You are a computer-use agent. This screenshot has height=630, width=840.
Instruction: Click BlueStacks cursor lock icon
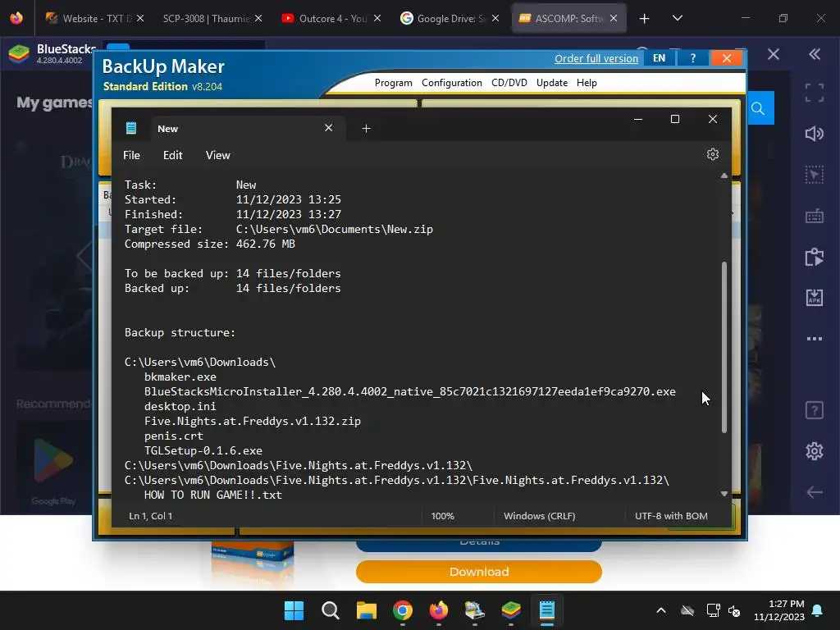point(815,175)
